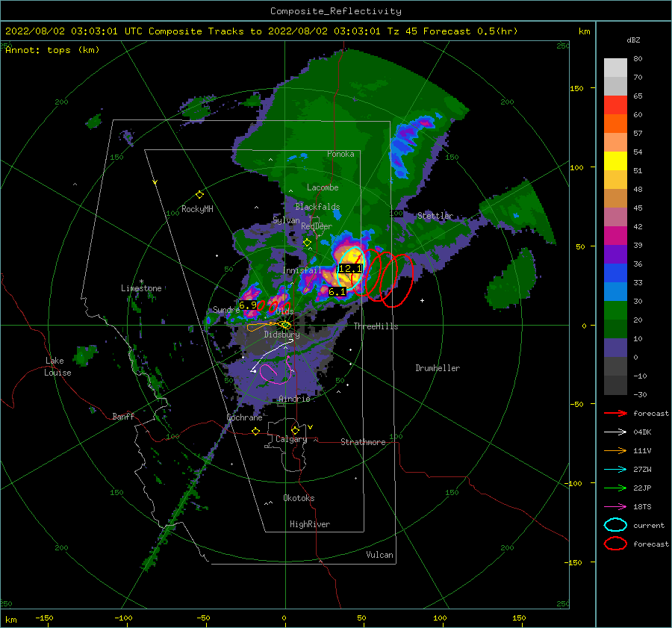This screenshot has width=672, height=628.
Task: Click the Airdrie city label
Action: point(294,399)
